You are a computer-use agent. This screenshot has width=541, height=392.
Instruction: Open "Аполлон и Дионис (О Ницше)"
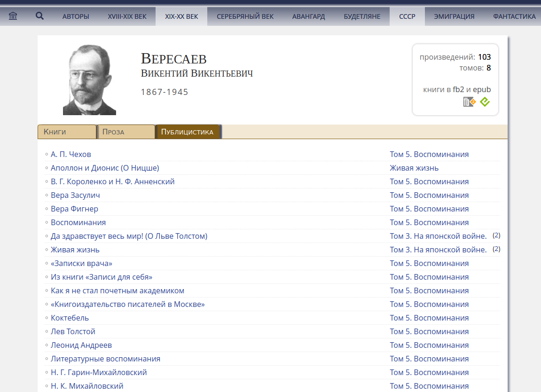click(105, 168)
